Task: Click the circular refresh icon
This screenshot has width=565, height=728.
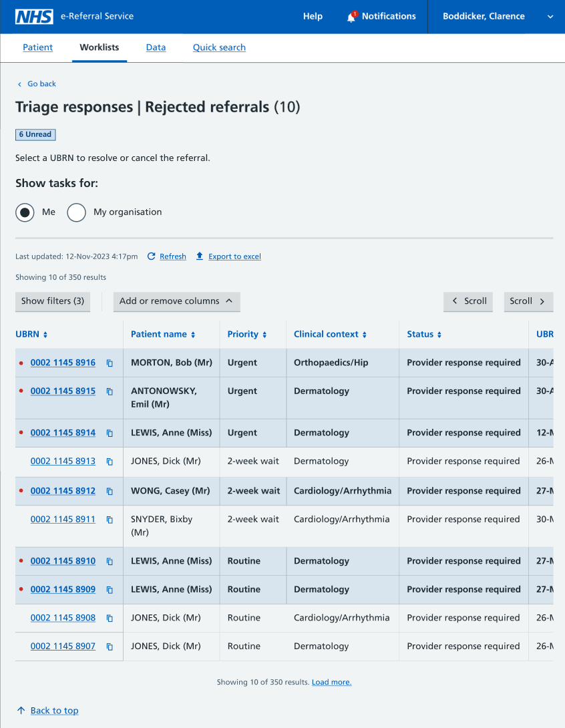Action: click(x=152, y=256)
